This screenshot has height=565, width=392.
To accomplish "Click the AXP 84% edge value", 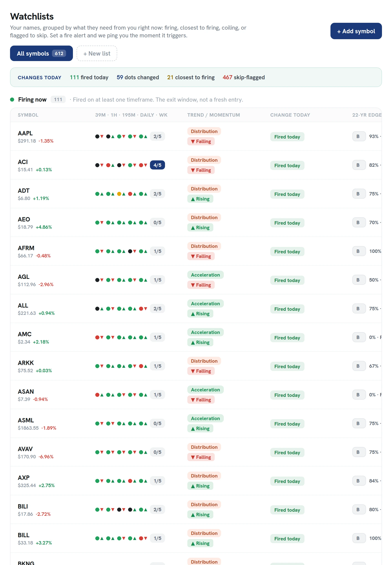I will (374, 481).
